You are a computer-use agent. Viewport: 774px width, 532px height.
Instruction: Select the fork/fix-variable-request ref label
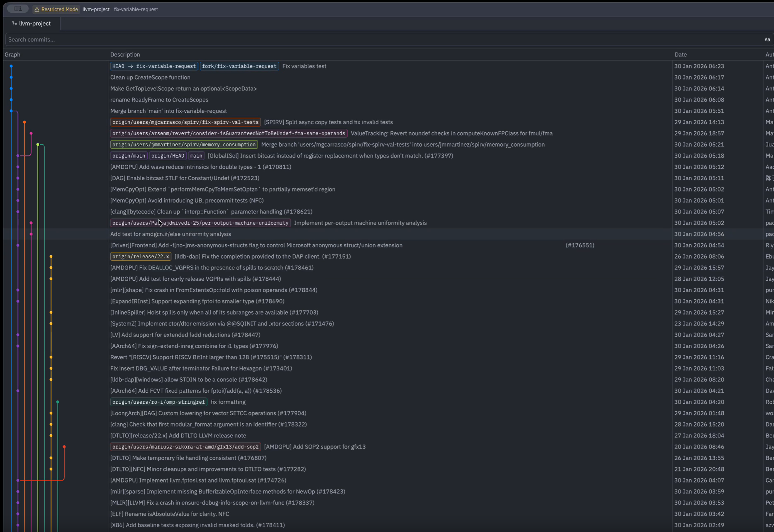239,66
